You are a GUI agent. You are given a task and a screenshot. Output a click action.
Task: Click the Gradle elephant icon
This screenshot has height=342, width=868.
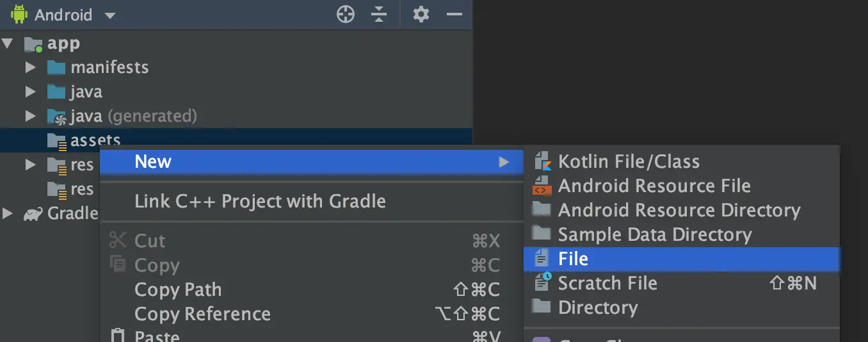(x=33, y=214)
